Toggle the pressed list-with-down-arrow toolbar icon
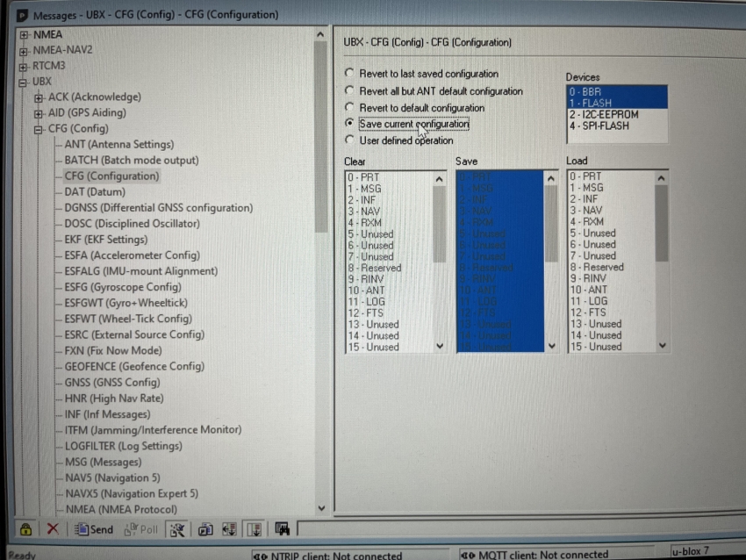Screen dimensions: 746x560 (x=255, y=529)
